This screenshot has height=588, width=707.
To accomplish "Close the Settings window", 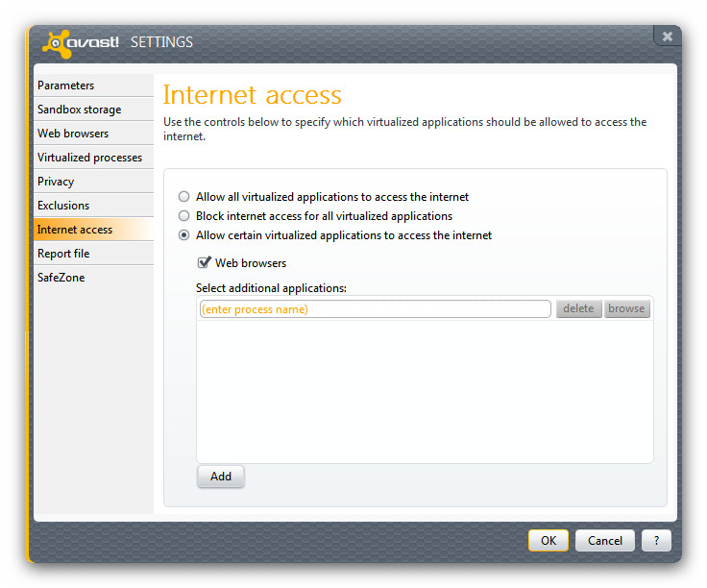I will pyautogui.click(x=668, y=37).
